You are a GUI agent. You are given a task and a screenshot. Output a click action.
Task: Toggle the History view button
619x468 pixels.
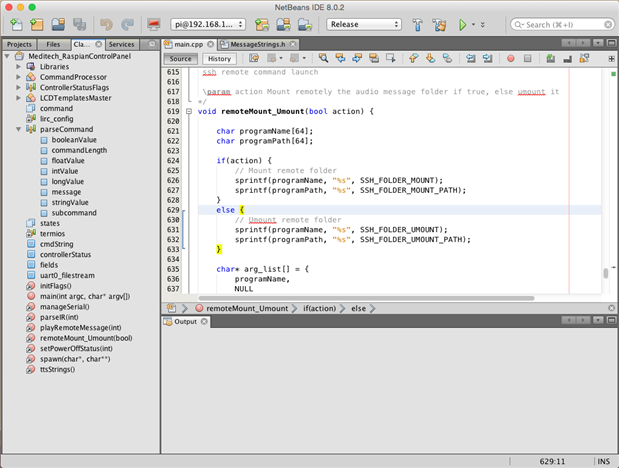(x=220, y=59)
